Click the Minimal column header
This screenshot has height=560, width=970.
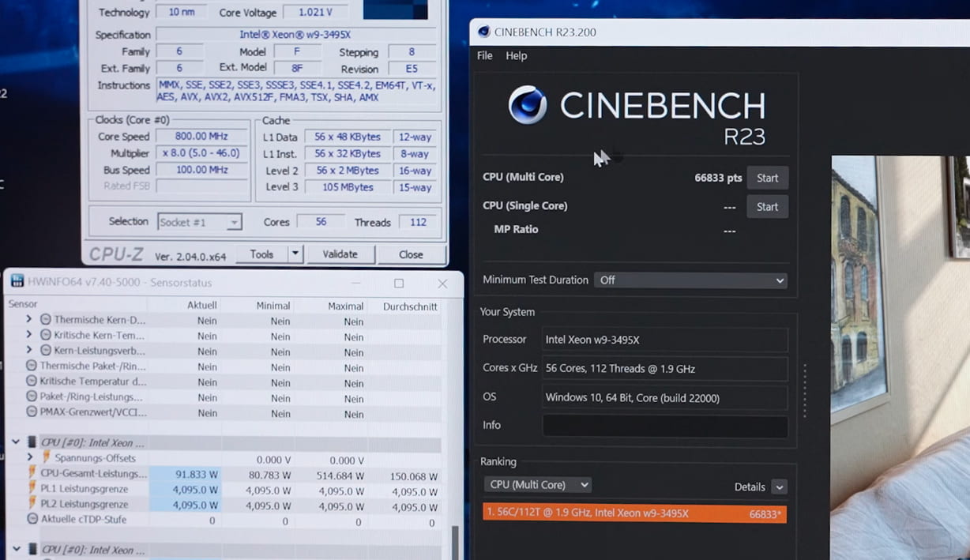point(273,306)
